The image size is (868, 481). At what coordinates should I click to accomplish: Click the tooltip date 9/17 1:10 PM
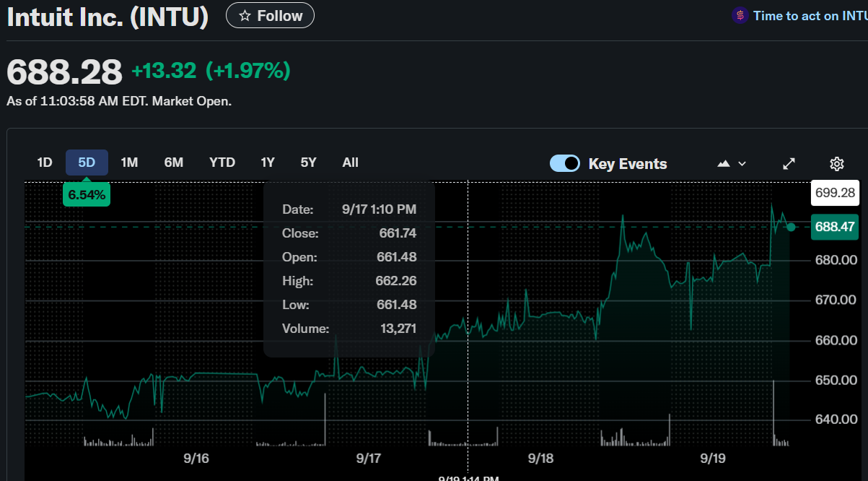pyautogui.click(x=380, y=209)
